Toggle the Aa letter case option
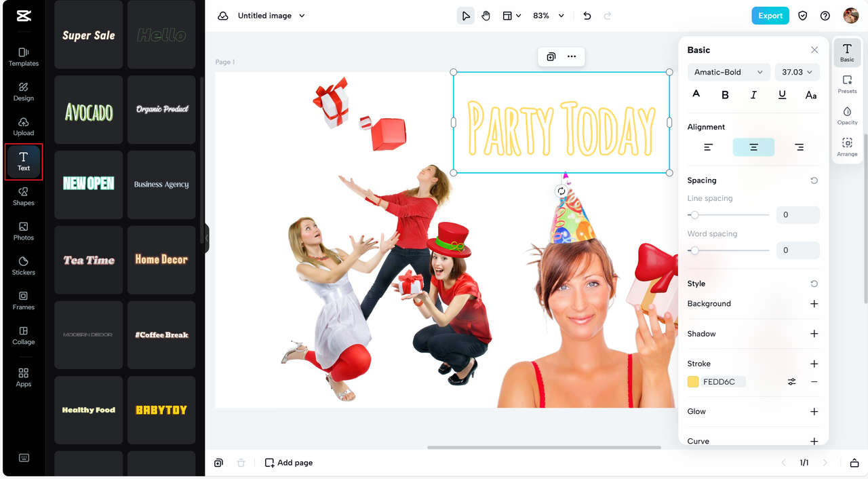This screenshot has height=479, width=868. click(811, 95)
